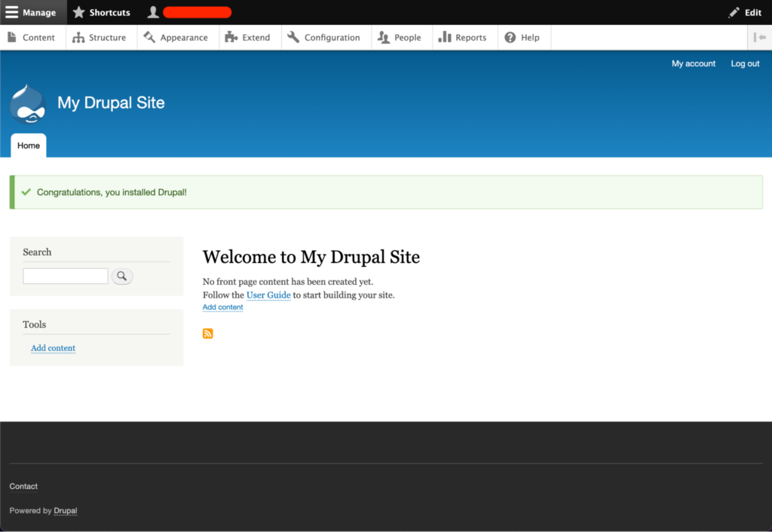Click the Edit label in toolbar
The width and height of the screenshot is (772, 532).
pyautogui.click(x=753, y=13)
